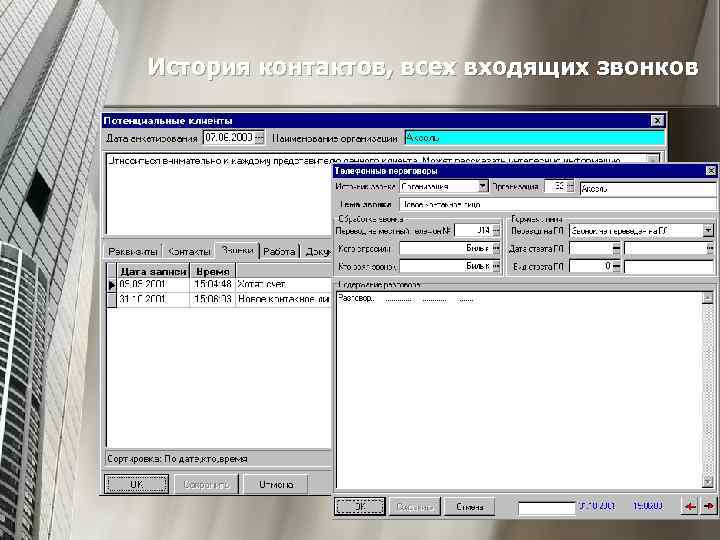
Task: Click OK in 'Телефонные переговоры' window
Action: point(360,506)
